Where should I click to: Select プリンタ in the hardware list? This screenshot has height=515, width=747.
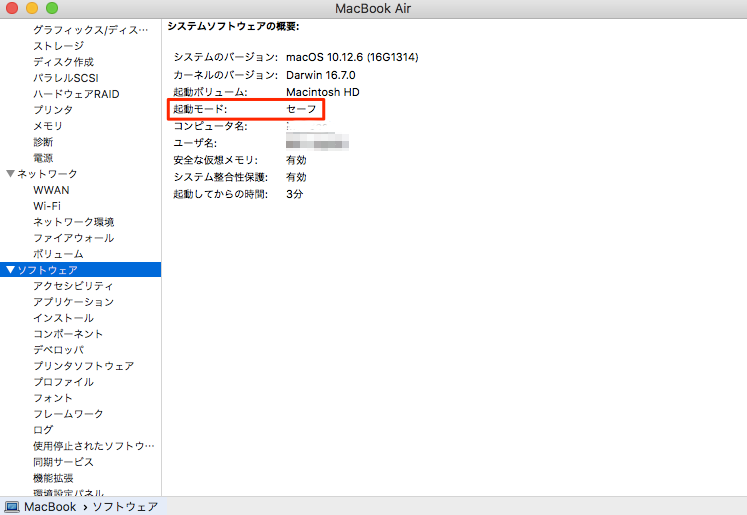pos(53,110)
